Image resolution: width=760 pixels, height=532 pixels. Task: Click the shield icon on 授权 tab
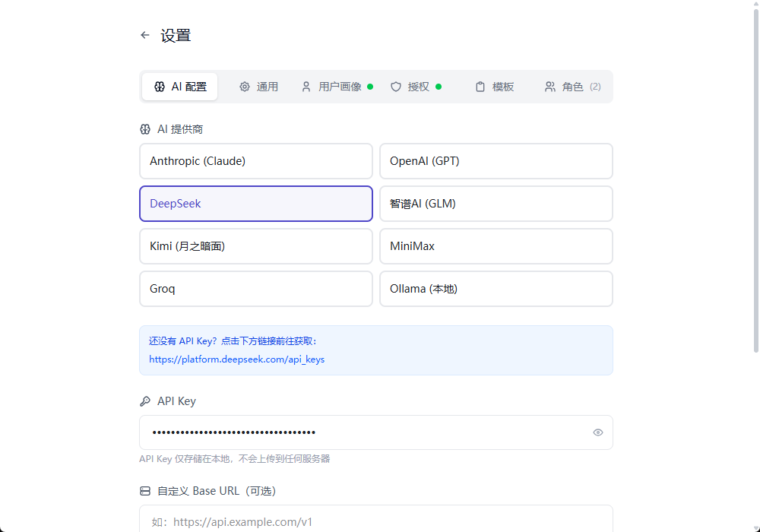click(x=396, y=87)
